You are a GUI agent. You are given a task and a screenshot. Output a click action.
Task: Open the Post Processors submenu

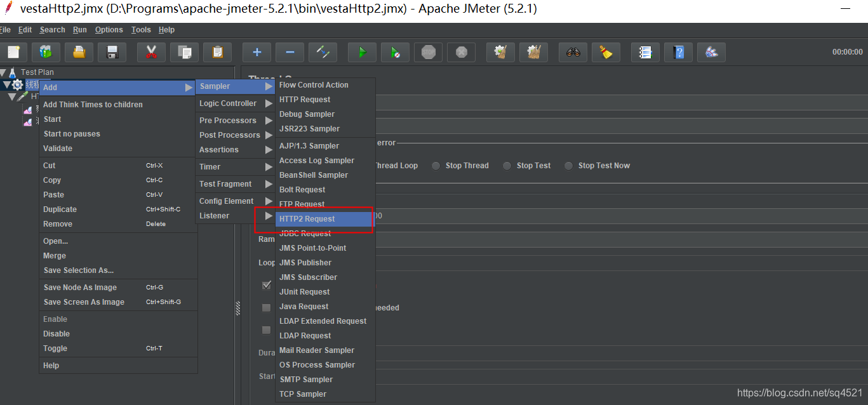(x=236, y=135)
